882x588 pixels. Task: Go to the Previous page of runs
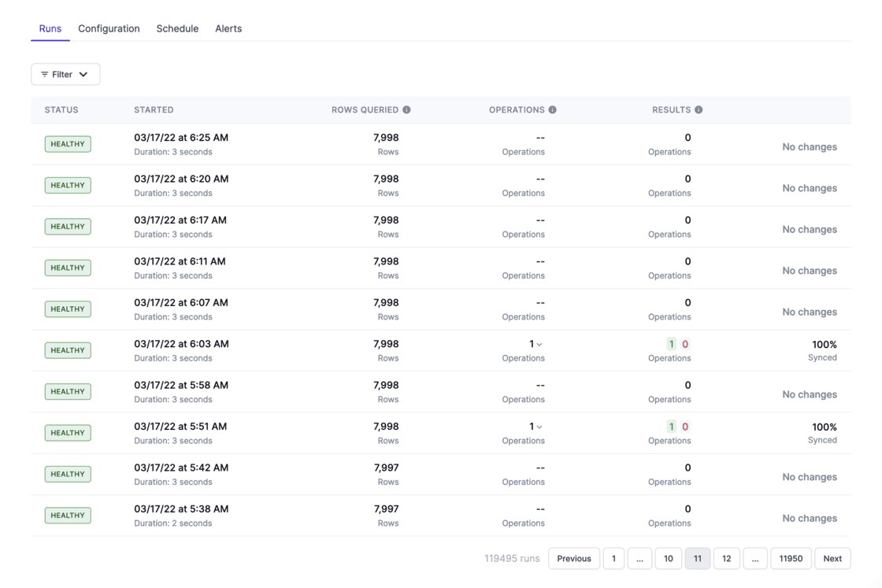pos(573,559)
